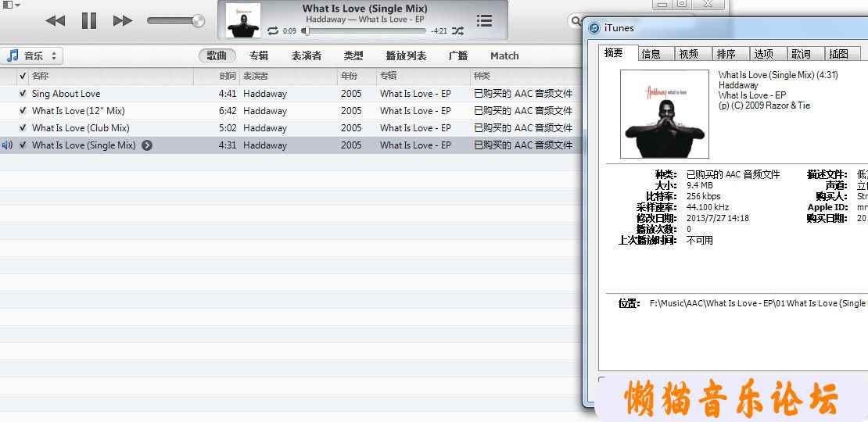Click Haddaway in Sing About Love row
This screenshot has width=868, height=422.
[264, 94]
